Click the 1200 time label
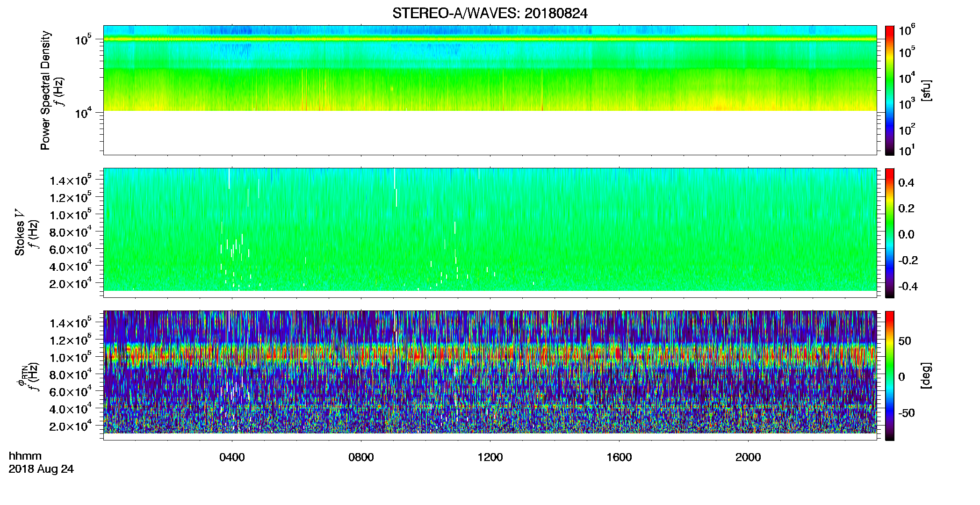 490,457
